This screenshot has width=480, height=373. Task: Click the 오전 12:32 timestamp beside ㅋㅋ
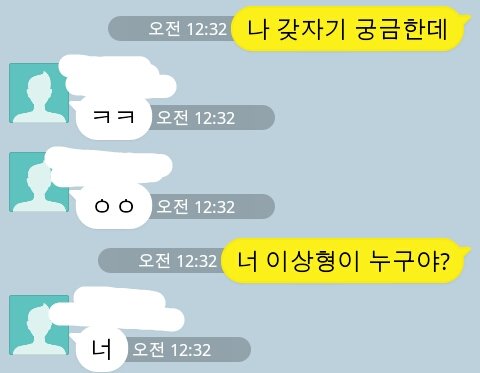tap(196, 118)
